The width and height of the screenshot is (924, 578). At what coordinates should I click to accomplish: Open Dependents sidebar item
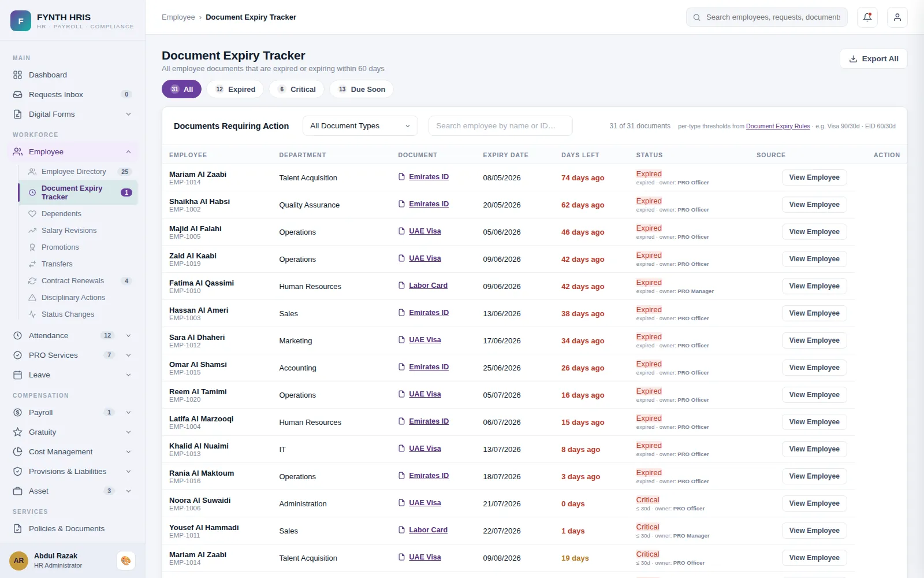click(79, 214)
